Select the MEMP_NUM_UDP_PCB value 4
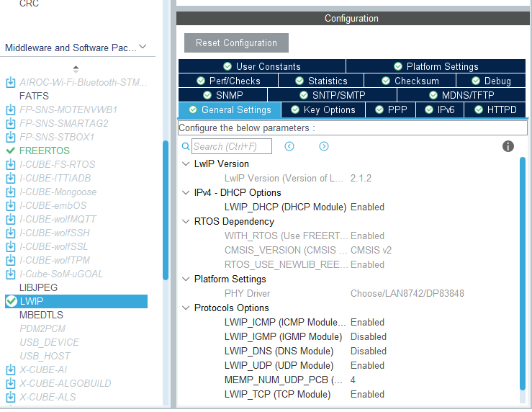This screenshot has height=412, width=532. [x=353, y=380]
